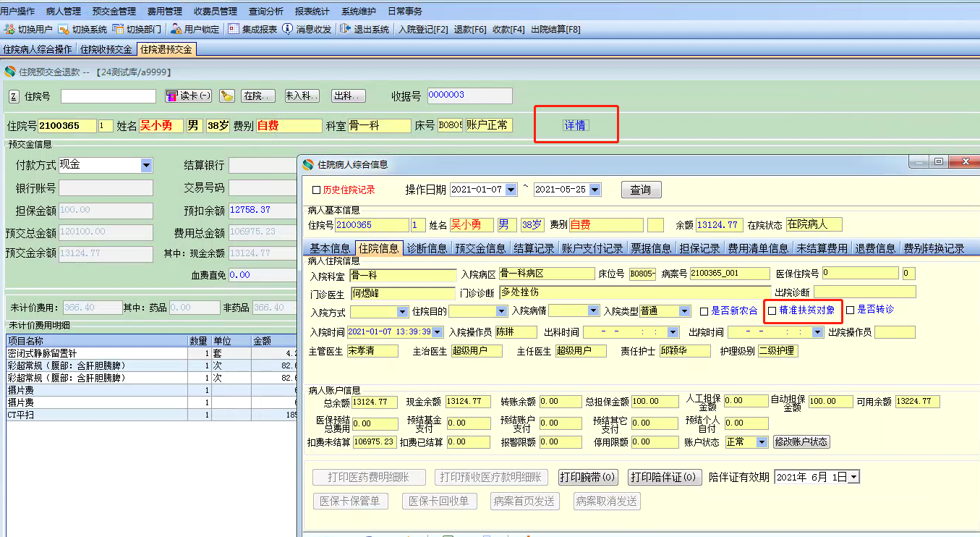Click the broom clear icon button
Screen dimensions: 980x537
(227, 96)
